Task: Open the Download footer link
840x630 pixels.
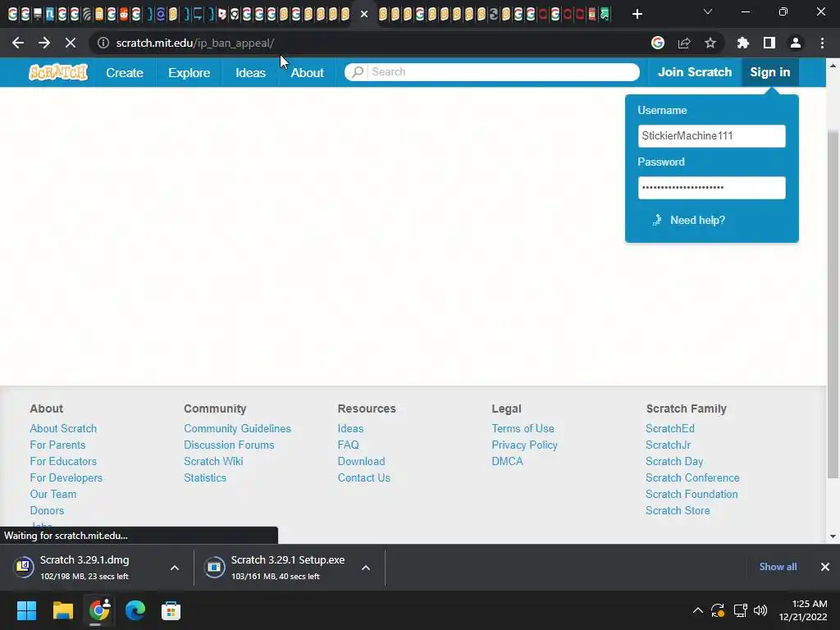Action: (361, 461)
